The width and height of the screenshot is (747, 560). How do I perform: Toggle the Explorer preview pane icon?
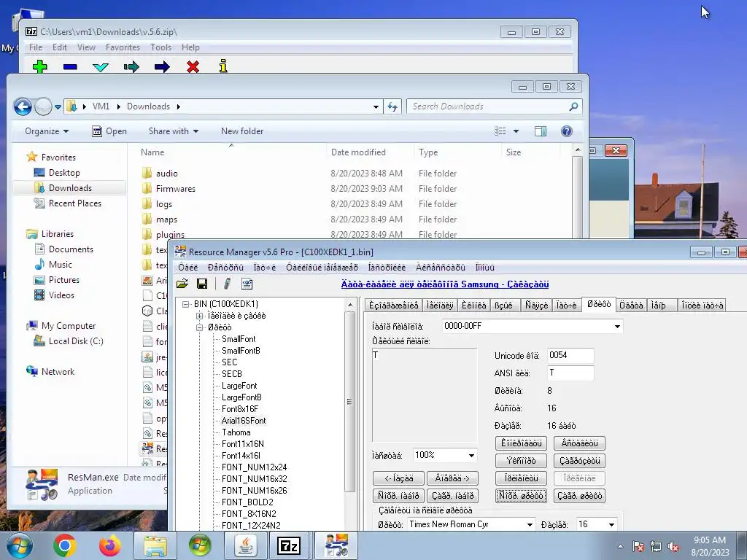tap(541, 131)
